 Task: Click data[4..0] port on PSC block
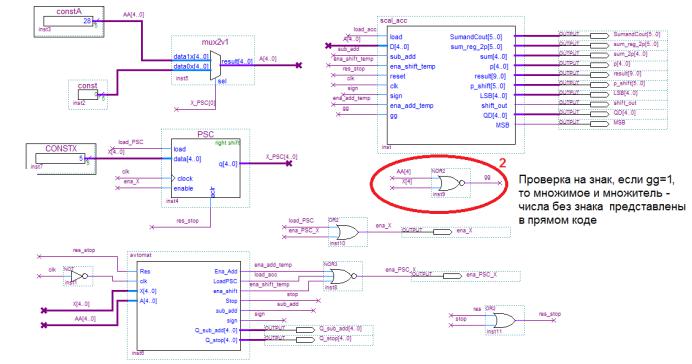click(187, 159)
